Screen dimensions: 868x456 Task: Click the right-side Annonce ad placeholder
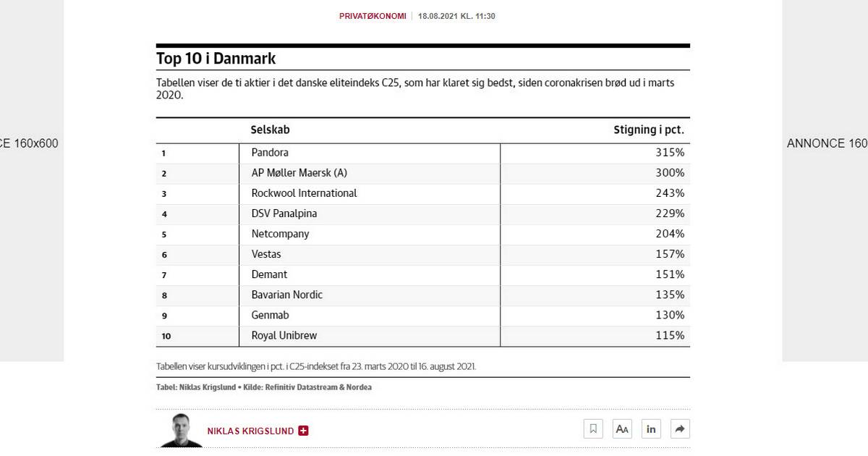825,143
